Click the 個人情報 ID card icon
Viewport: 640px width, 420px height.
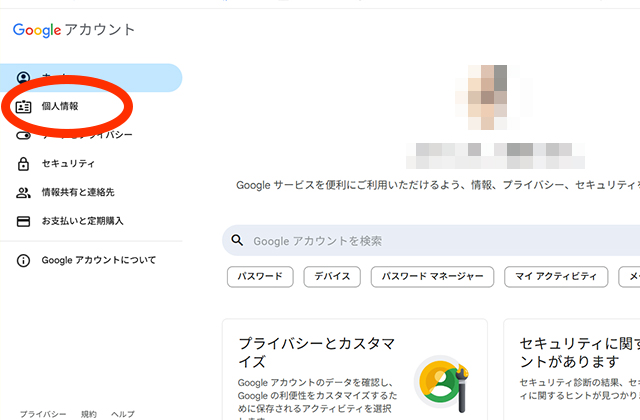coord(23,107)
